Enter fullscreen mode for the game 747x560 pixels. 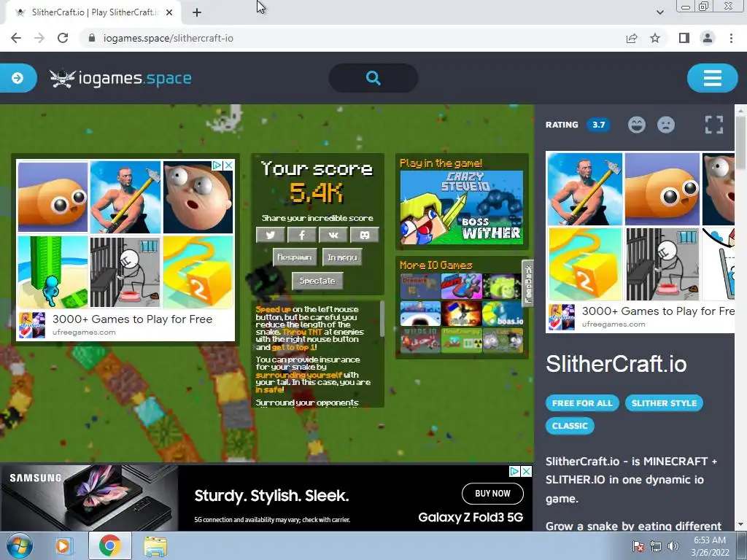tap(713, 125)
